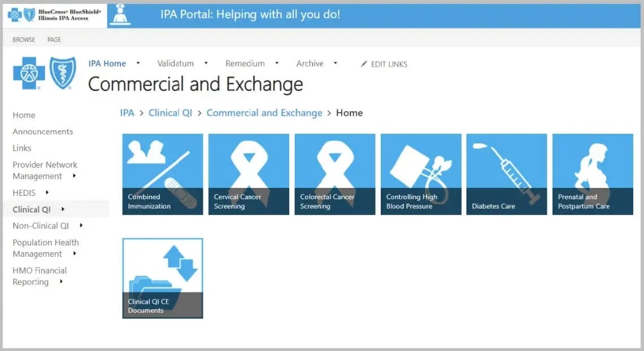
Task: Open Announcements in the left sidebar
Action: pos(43,131)
